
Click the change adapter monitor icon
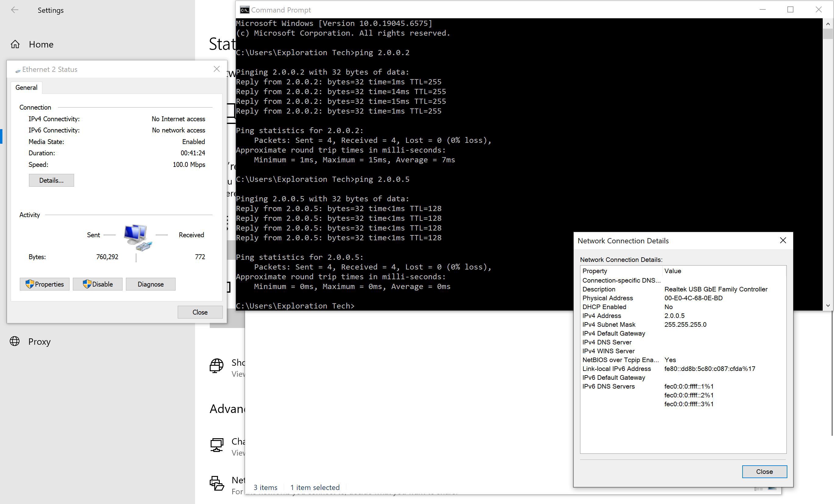tap(216, 445)
